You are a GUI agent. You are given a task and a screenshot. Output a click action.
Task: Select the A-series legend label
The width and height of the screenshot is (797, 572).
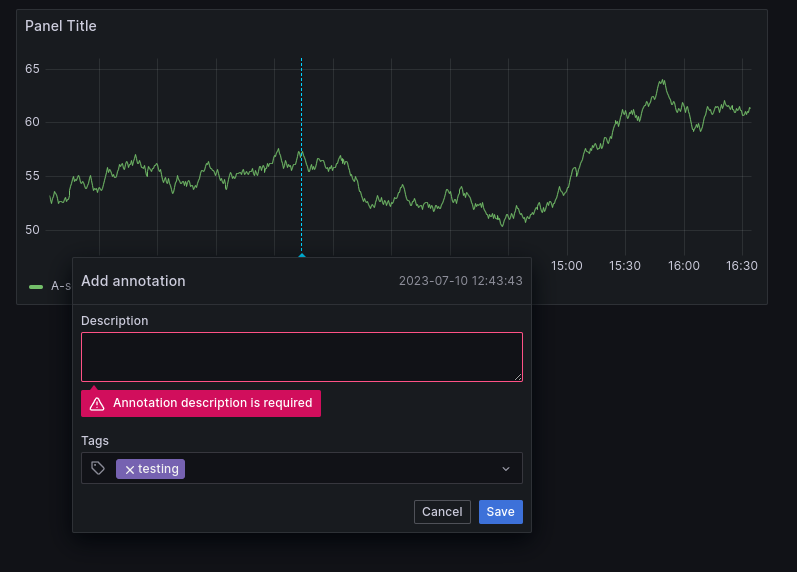coord(60,286)
